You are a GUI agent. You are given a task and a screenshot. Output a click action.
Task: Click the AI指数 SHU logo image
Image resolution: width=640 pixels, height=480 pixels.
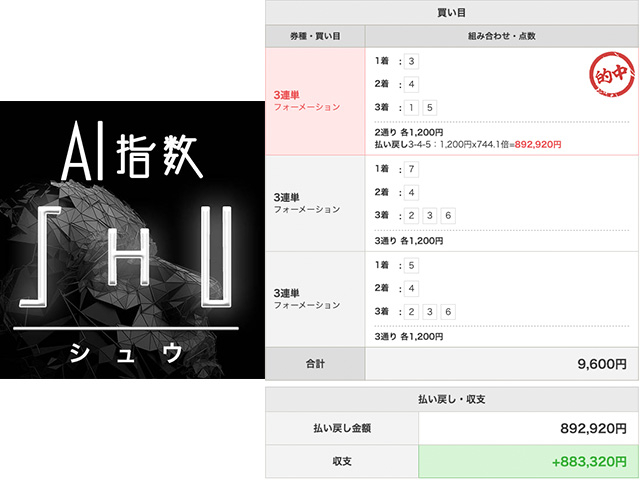pyautogui.click(x=132, y=240)
